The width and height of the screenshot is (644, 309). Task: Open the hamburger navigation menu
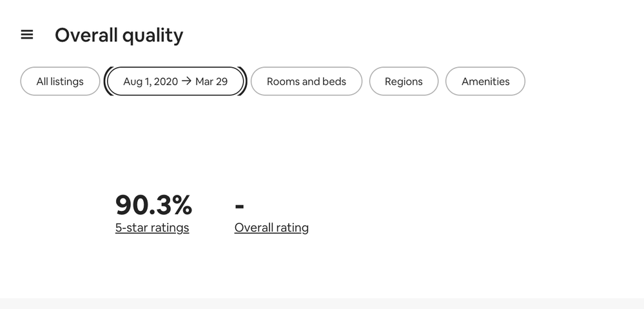click(27, 35)
